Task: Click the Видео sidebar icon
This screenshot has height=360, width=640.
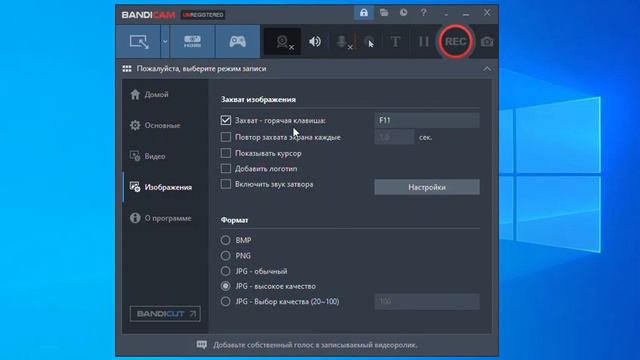Action: [x=135, y=156]
